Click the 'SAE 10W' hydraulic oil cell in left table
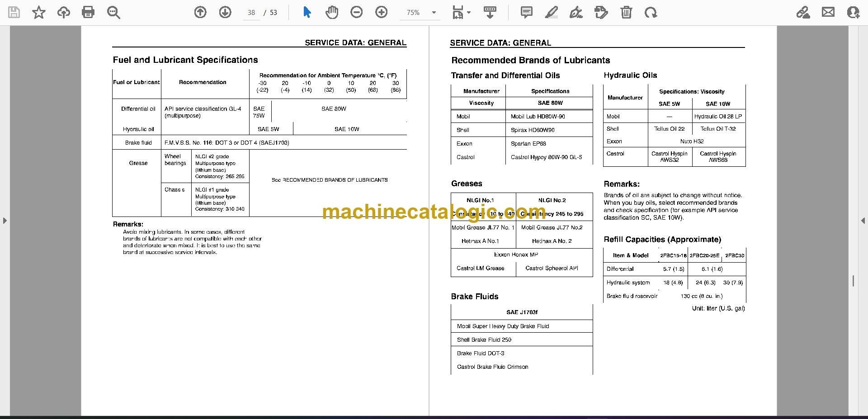Screen dimensions: 868x419 pos(347,129)
